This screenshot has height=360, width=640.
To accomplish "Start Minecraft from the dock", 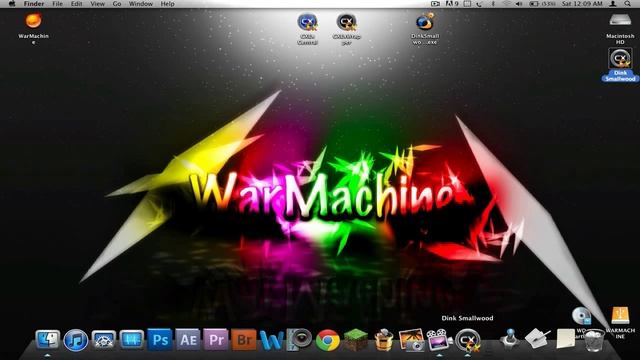I will pyautogui.click(x=356, y=340).
